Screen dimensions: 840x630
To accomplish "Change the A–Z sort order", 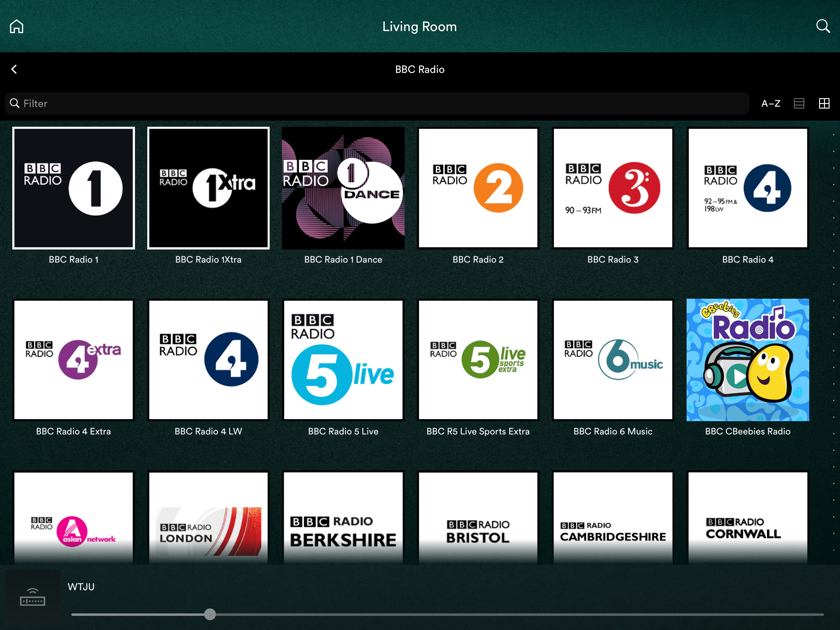I will click(x=771, y=103).
